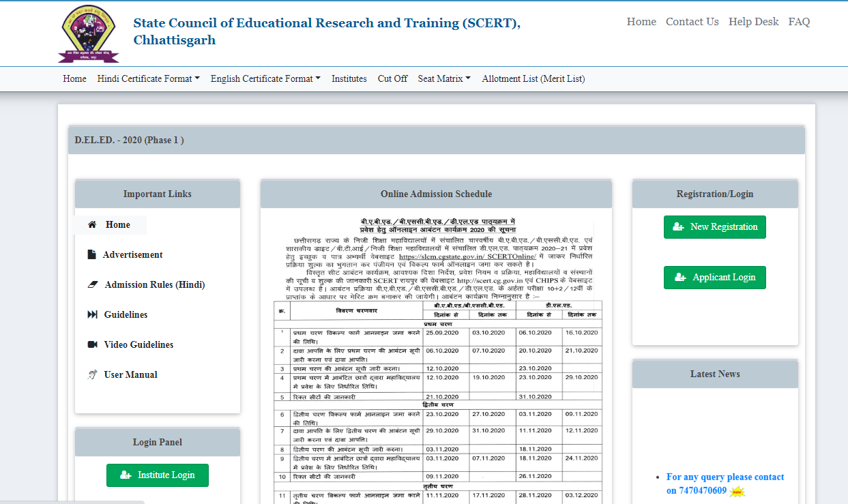Click the SCERT Chhattisgarh site title
Screen dimensions: 848x504
point(327,31)
